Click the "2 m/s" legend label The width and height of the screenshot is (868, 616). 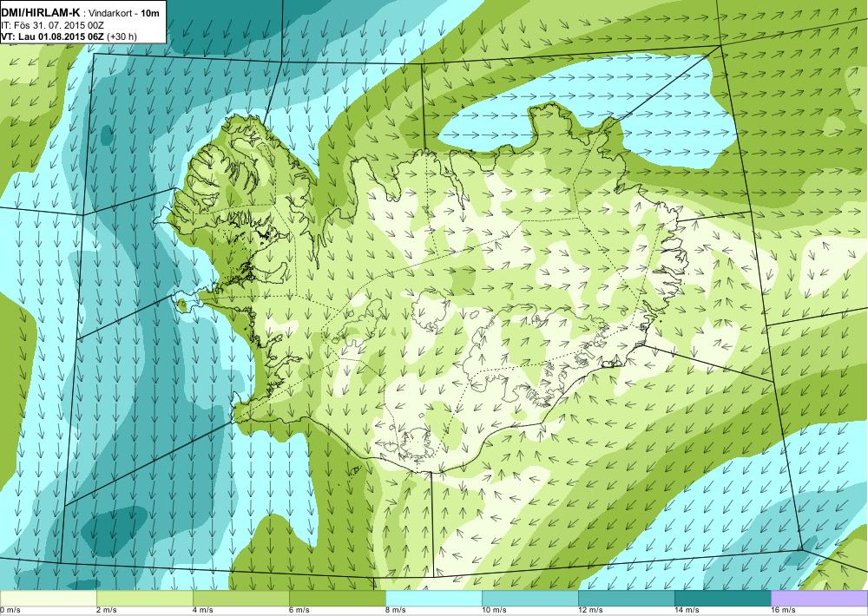(106, 611)
